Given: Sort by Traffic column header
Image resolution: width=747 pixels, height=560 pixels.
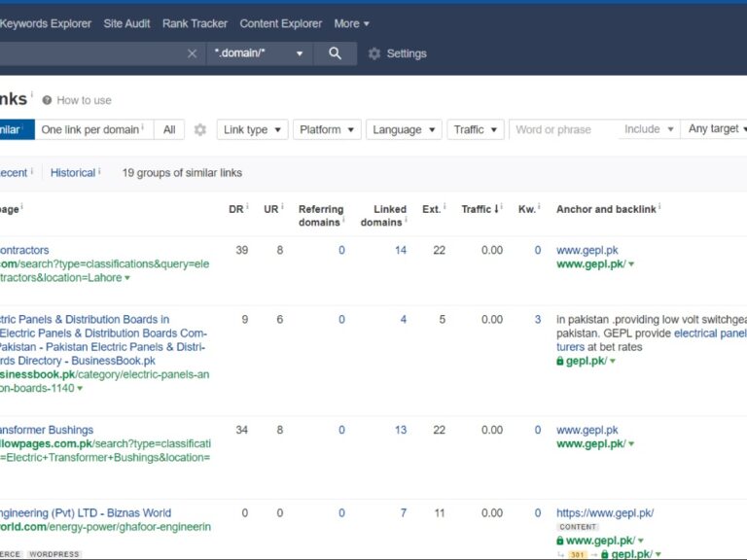Looking at the screenshot, I should click(x=480, y=209).
